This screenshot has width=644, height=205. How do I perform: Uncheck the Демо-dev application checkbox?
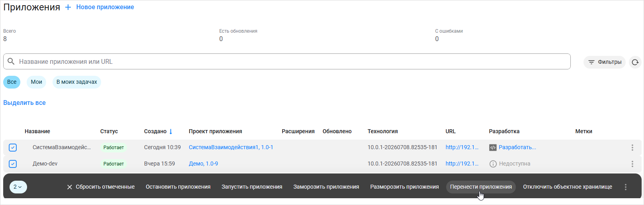pos(13,164)
